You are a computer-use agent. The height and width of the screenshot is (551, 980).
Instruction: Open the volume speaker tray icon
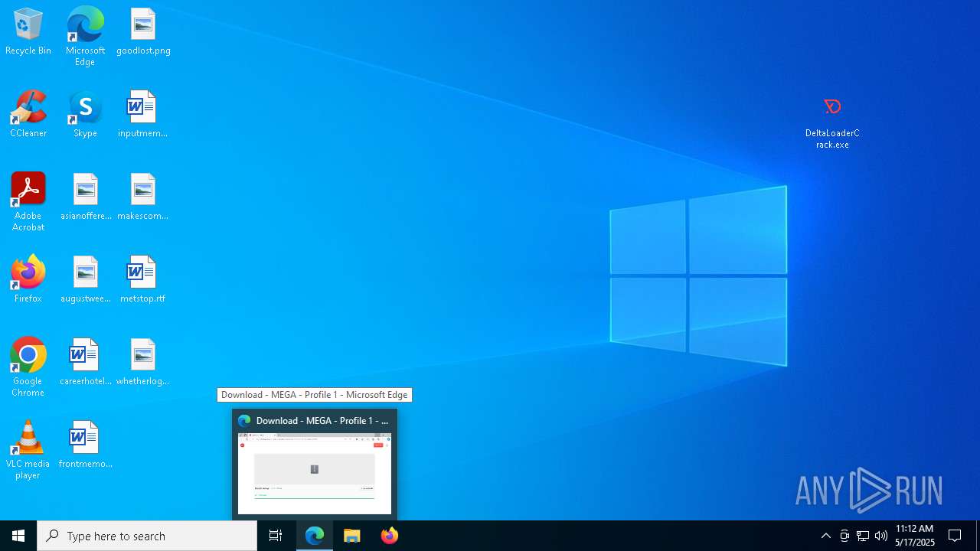point(881,536)
